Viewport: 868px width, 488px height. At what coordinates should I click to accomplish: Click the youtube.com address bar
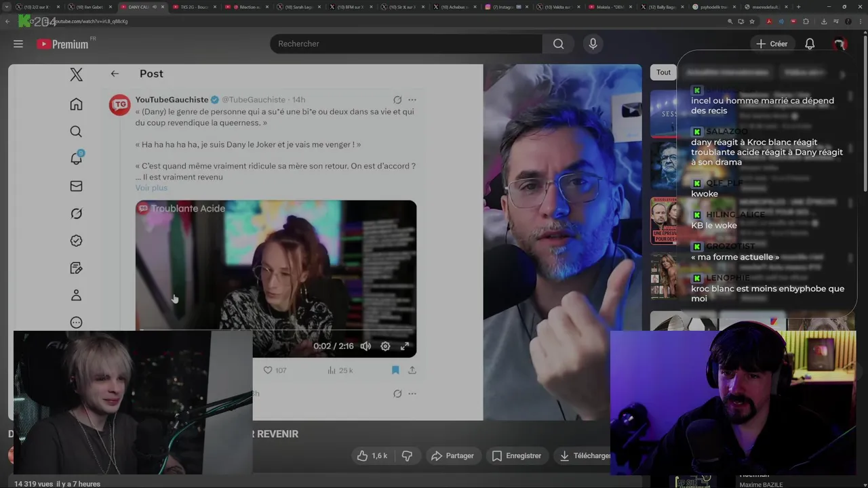(380, 21)
